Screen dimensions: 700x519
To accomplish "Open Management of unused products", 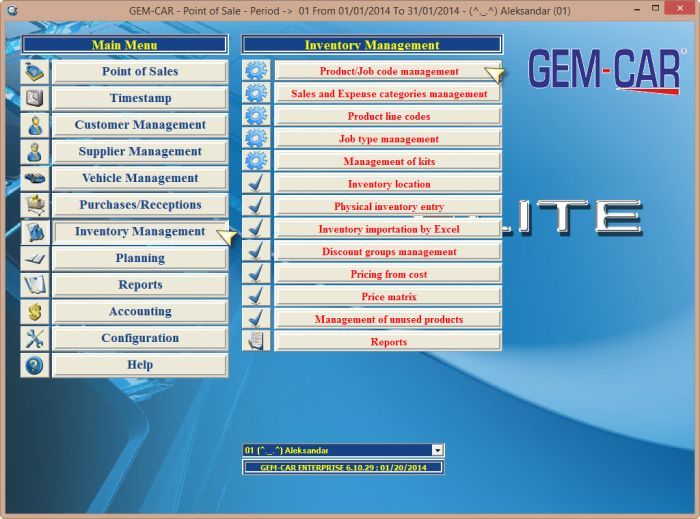I will [388, 319].
